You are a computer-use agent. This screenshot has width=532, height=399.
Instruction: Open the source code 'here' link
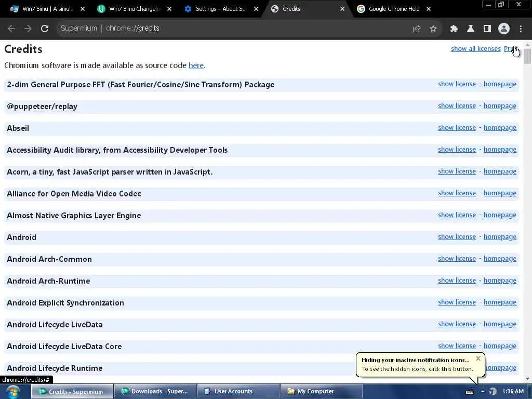point(196,65)
